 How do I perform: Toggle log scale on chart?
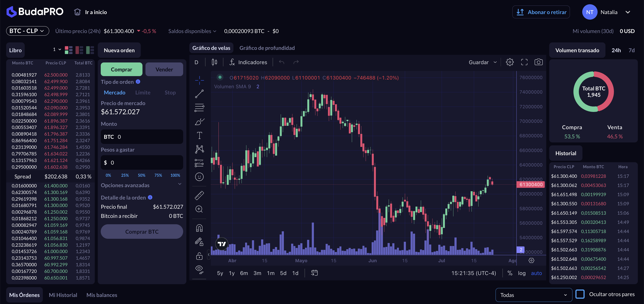coord(522,273)
